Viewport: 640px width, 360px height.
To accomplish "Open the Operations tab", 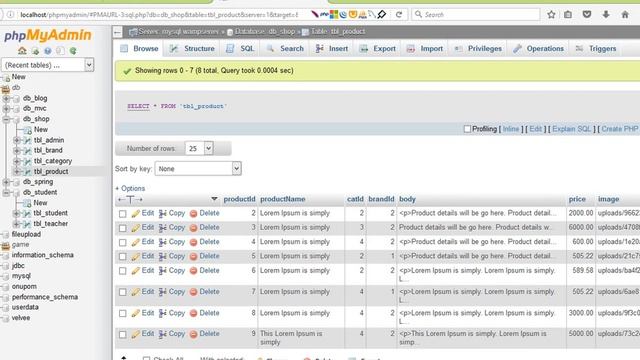I will point(538,49).
